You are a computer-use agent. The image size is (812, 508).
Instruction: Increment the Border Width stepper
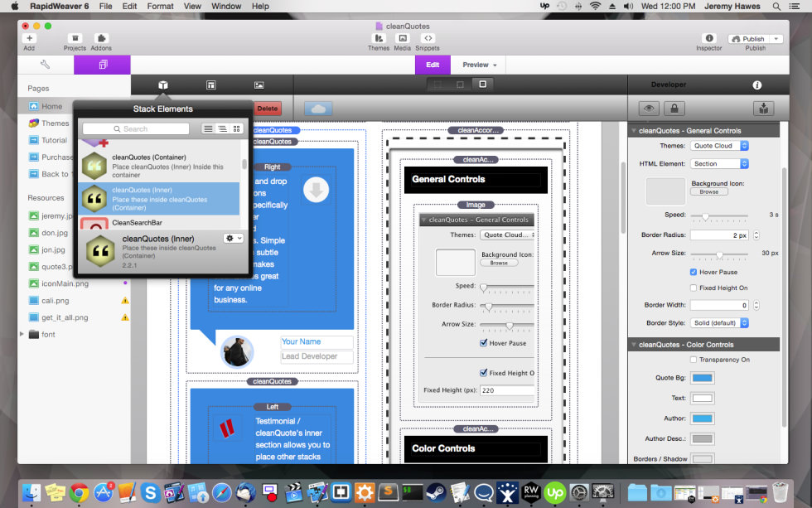(756, 303)
